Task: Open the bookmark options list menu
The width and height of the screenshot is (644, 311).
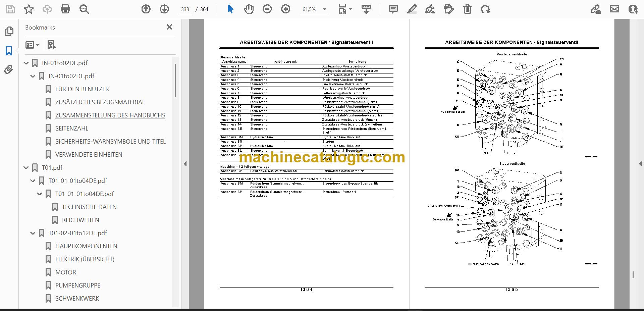Action: 32,45
